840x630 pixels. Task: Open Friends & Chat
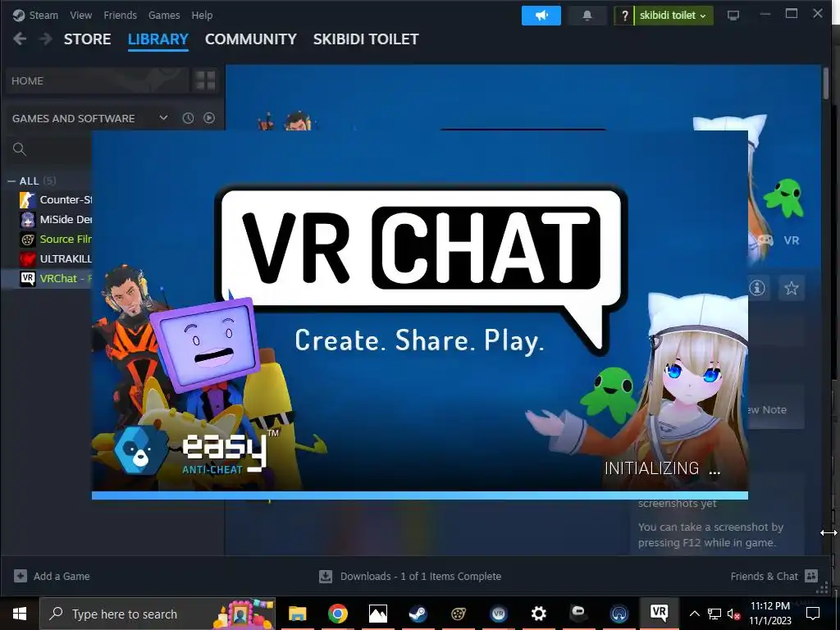[x=774, y=576]
